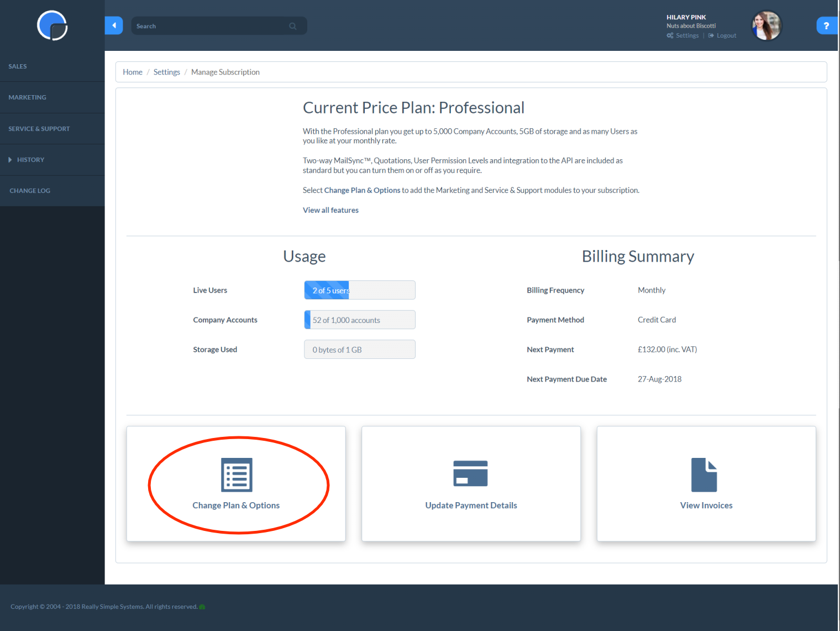Open Settings from the breadcrumb trail
The image size is (840, 631).
pyautogui.click(x=166, y=71)
